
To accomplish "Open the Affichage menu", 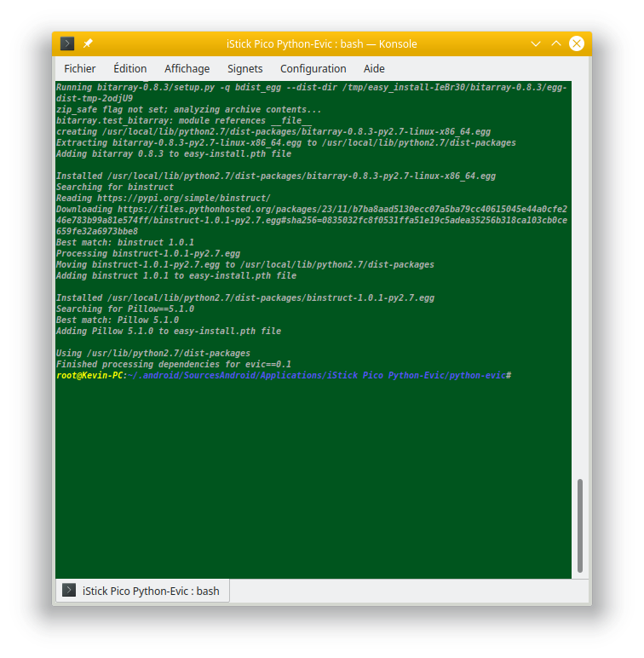I will (187, 69).
